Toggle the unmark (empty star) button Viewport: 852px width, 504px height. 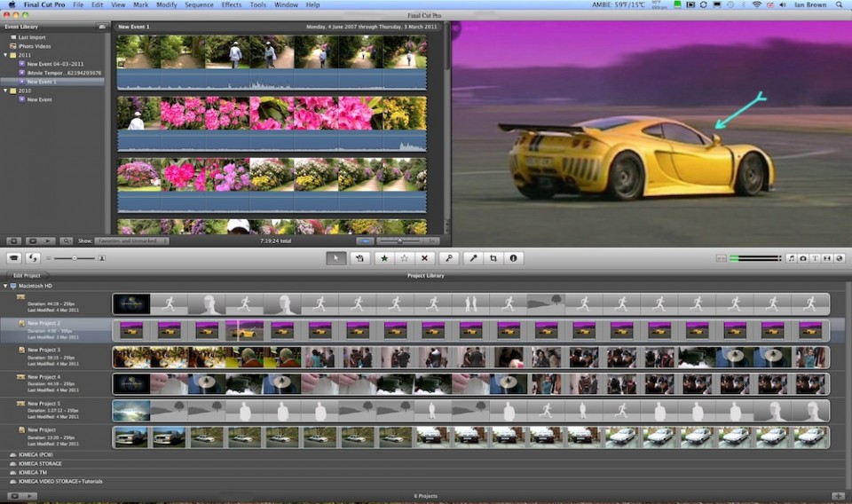(404, 258)
